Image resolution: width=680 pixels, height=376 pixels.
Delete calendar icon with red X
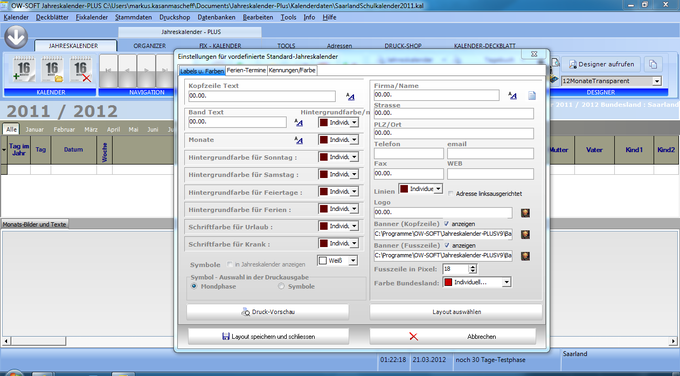[81, 69]
